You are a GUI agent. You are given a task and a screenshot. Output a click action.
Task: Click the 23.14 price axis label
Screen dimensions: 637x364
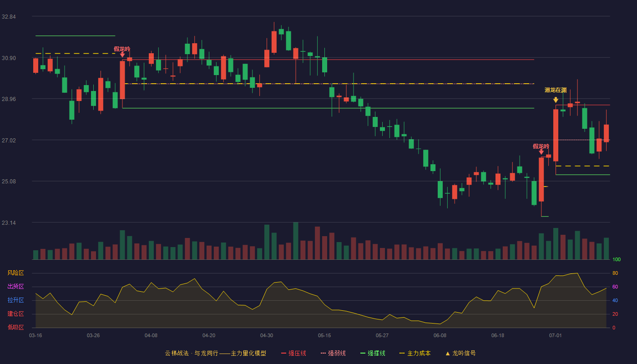coord(9,223)
